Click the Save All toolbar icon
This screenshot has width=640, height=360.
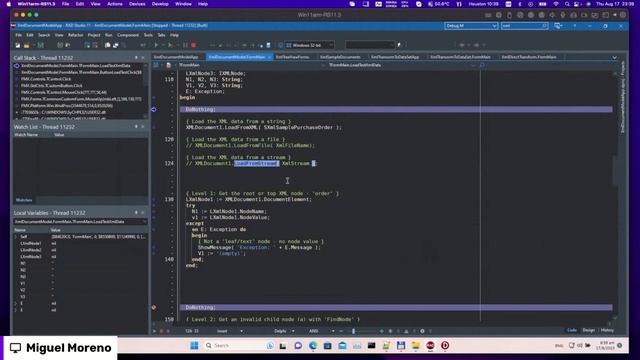coord(40,45)
